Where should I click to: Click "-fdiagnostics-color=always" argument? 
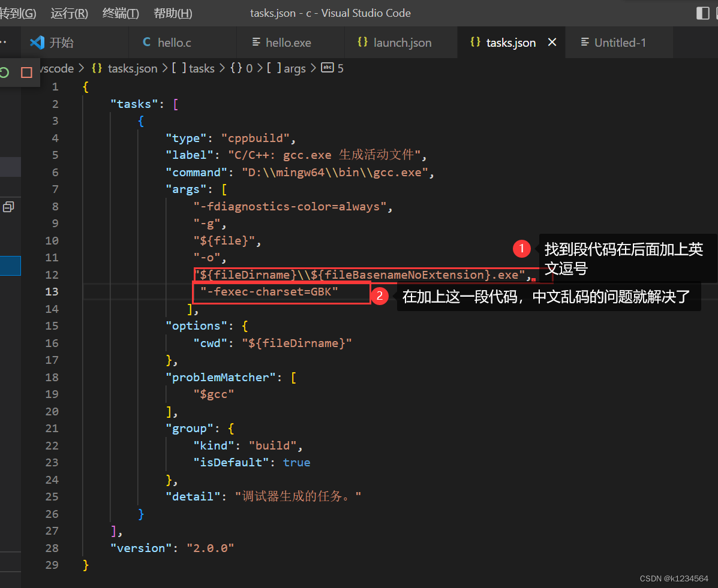pos(290,207)
